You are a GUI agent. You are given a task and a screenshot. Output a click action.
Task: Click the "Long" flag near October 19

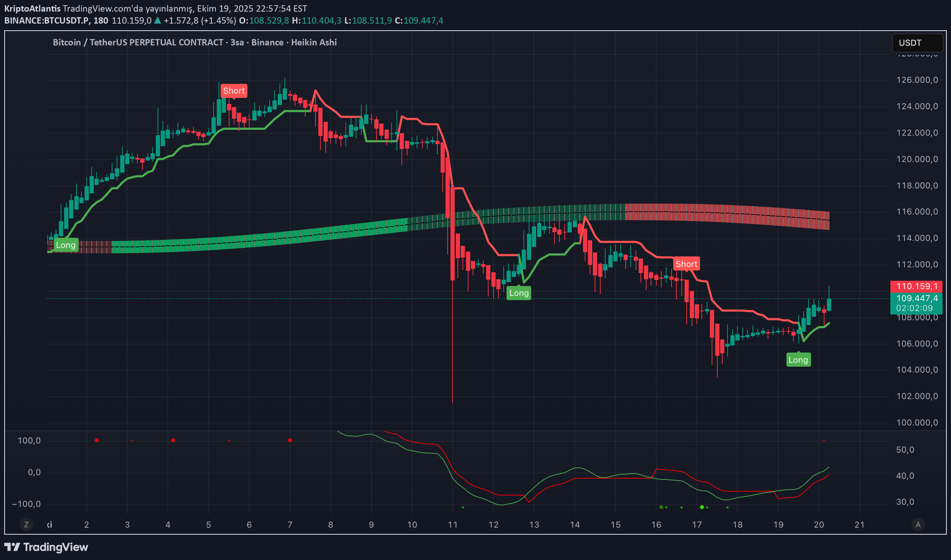(x=798, y=359)
